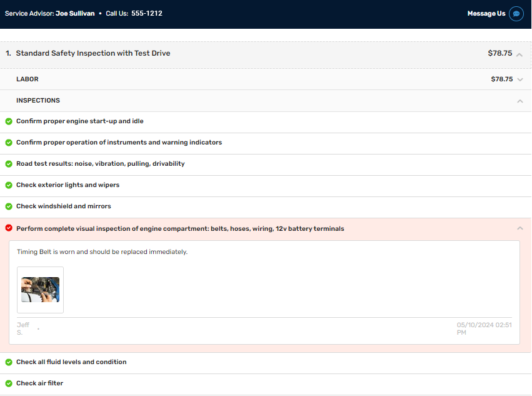The width and height of the screenshot is (532, 396).
Task: Click green check icon beside Check air filter
Action: pos(9,383)
